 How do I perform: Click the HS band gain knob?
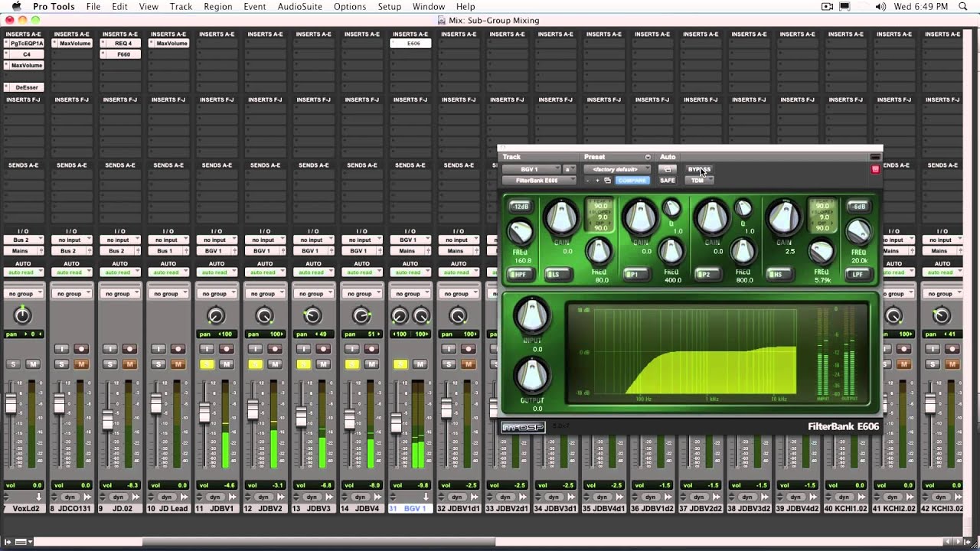pyautogui.click(x=783, y=218)
